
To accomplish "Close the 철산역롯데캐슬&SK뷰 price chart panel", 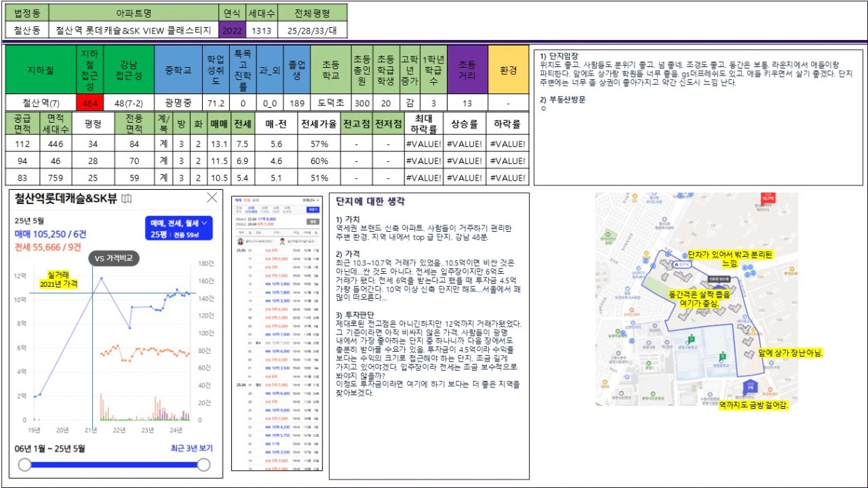I will [212, 198].
